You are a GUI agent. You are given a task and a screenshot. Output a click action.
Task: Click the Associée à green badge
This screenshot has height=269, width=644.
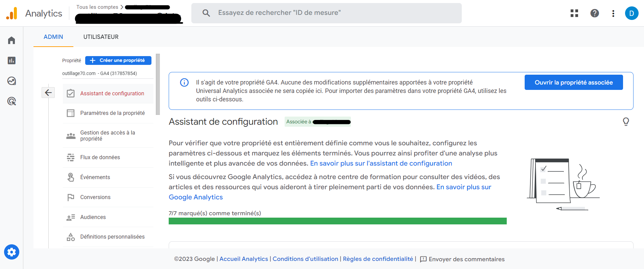point(318,122)
